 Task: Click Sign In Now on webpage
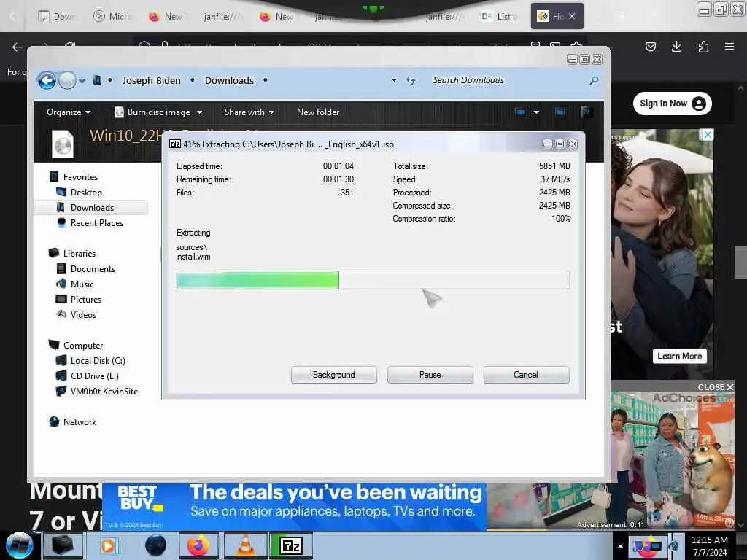click(672, 104)
